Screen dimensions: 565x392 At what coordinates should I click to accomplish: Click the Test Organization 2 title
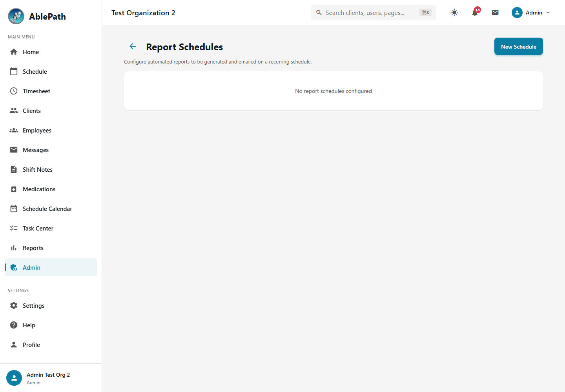[x=143, y=13]
